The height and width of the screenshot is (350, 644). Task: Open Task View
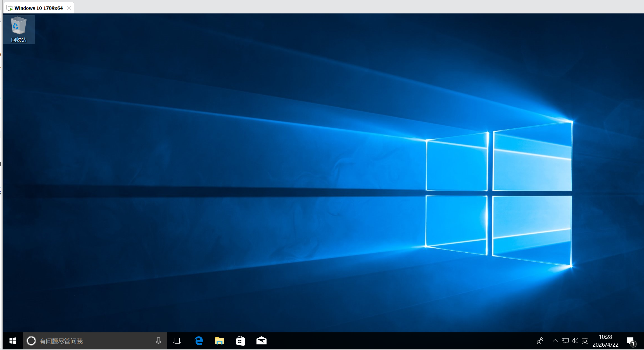177,341
